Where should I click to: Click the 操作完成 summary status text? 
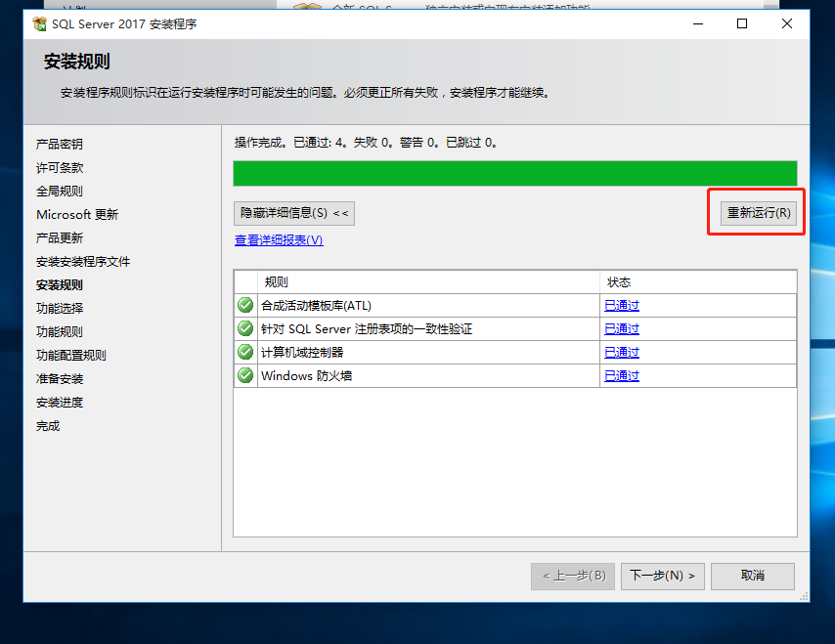tap(366, 143)
